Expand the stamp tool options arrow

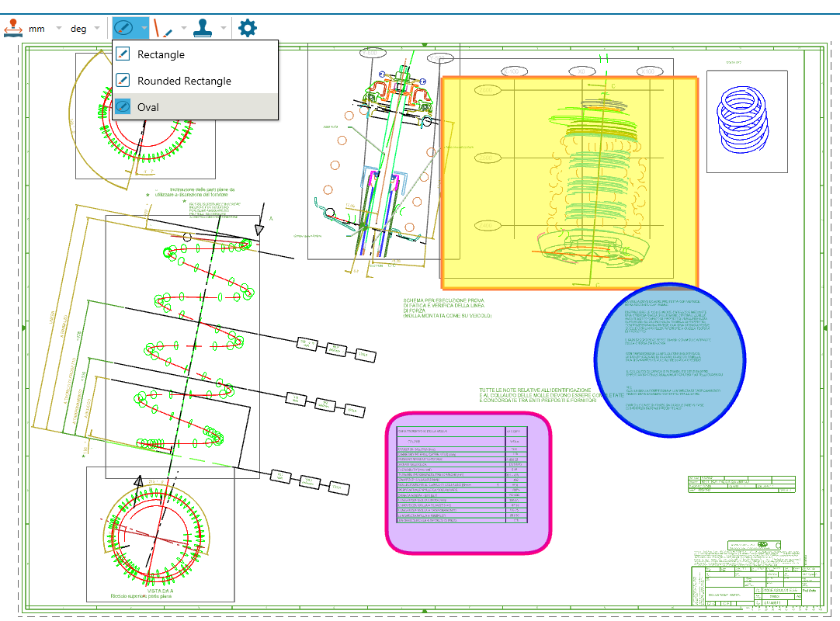click(224, 29)
